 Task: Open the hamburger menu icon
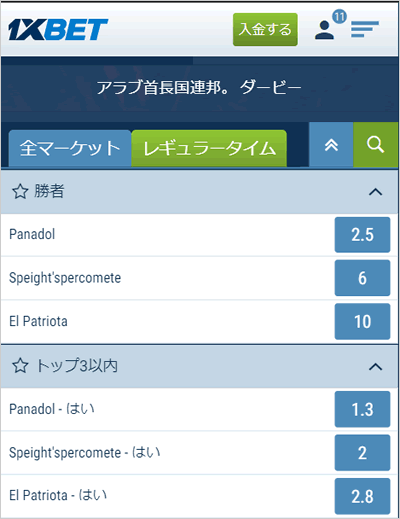[365, 29]
